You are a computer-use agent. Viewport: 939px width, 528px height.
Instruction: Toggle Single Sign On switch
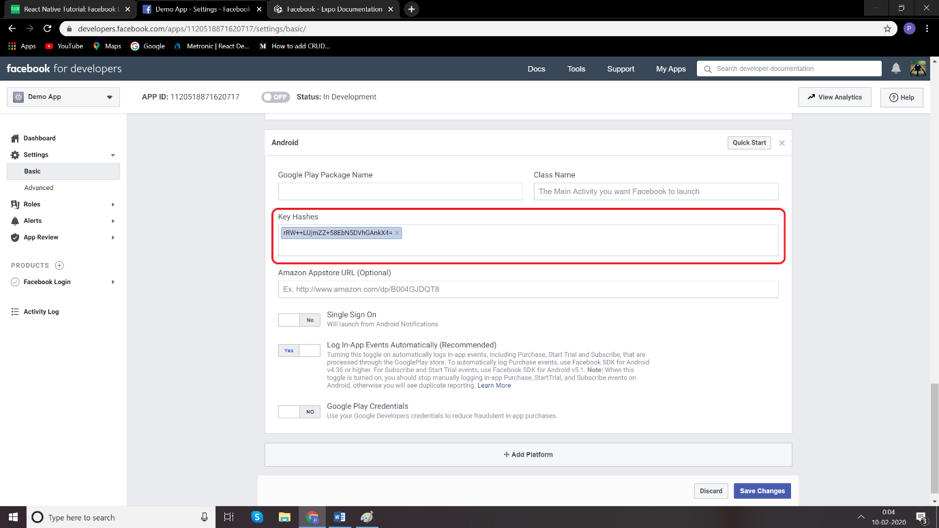click(x=299, y=320)
